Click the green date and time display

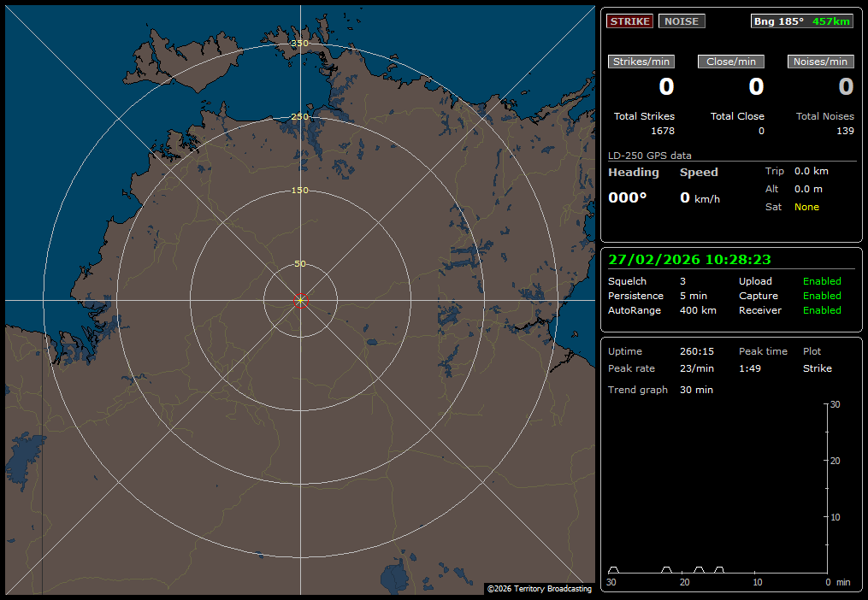[x=689, y=260]
